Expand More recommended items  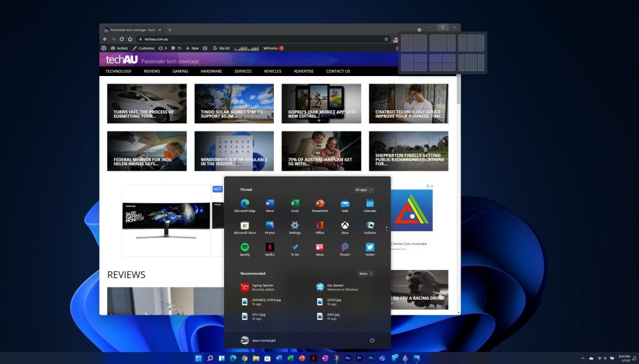pos(366,274)
